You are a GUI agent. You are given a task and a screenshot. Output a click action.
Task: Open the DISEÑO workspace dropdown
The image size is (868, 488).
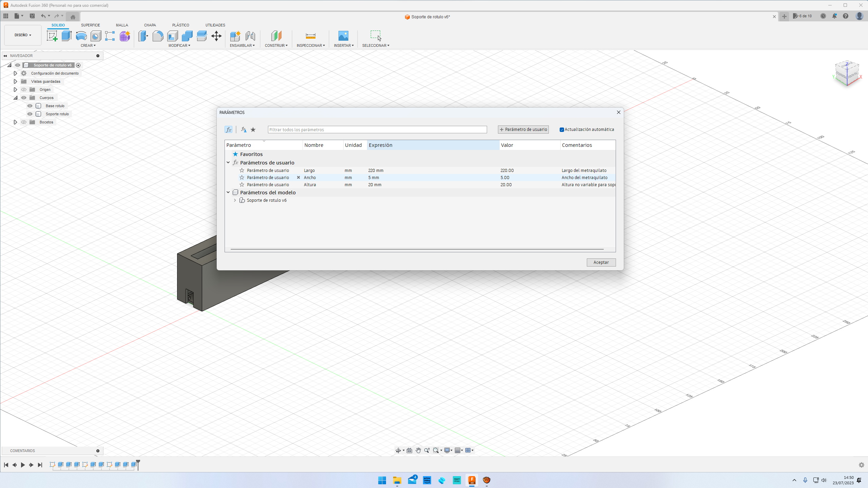pyautogui.click(x=23, y=35)
